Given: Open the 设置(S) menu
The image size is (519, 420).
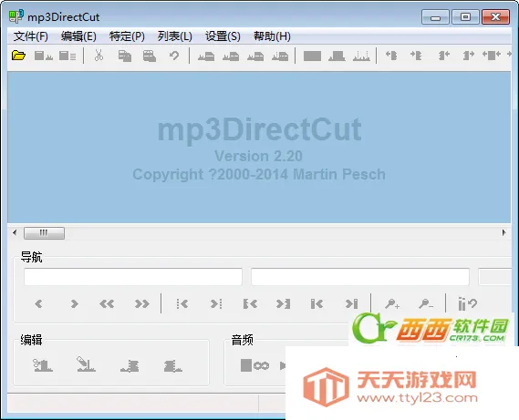Looking at the screenshot, I should coord(223,36).
